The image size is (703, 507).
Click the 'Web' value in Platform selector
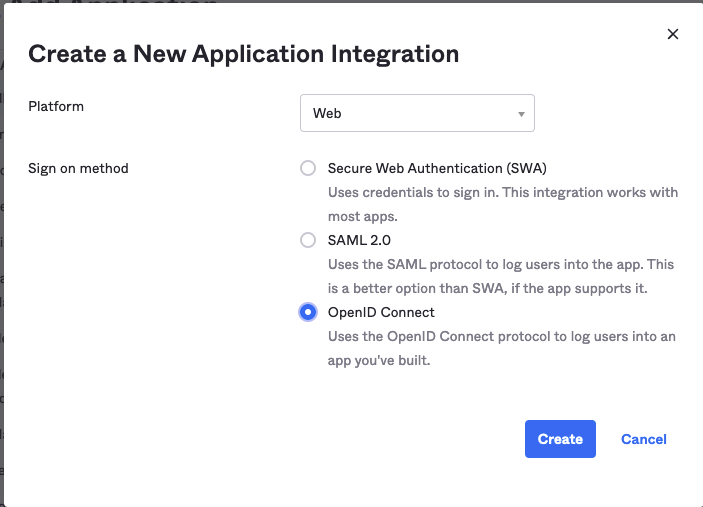pyautogui.click(x=328, y=114)
